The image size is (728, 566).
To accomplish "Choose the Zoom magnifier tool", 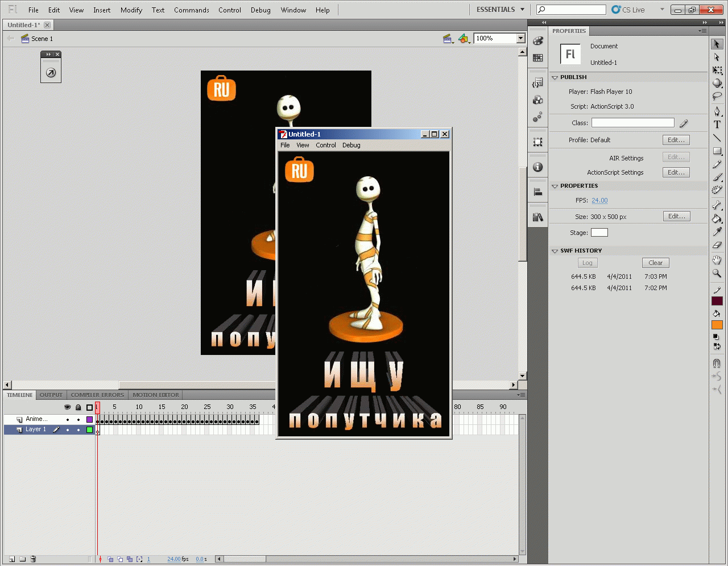I will coord(717,274).
